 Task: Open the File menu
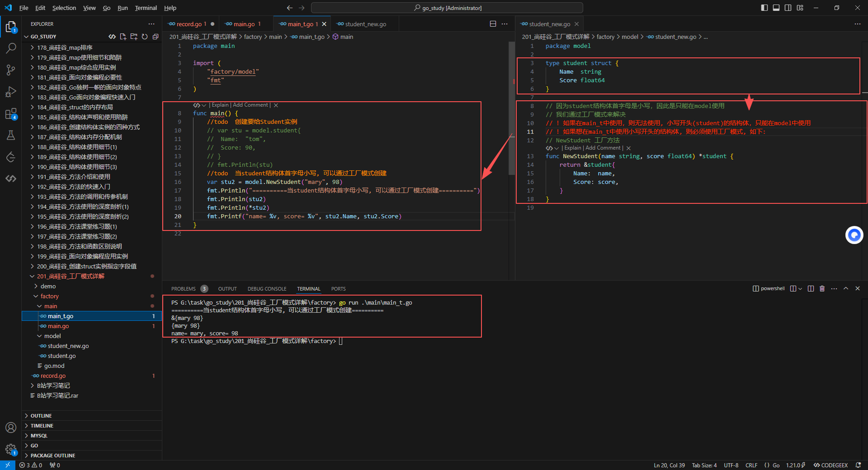[24, 8]
